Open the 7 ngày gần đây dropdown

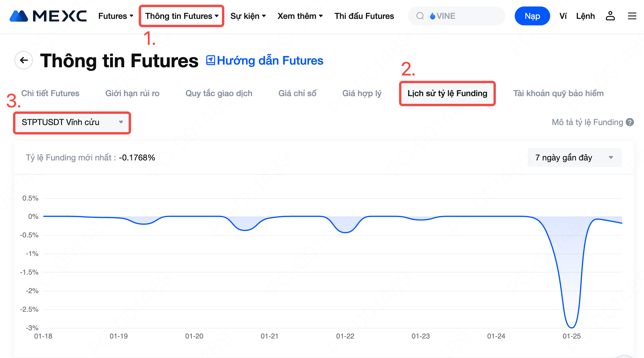(x=574, y=157)
